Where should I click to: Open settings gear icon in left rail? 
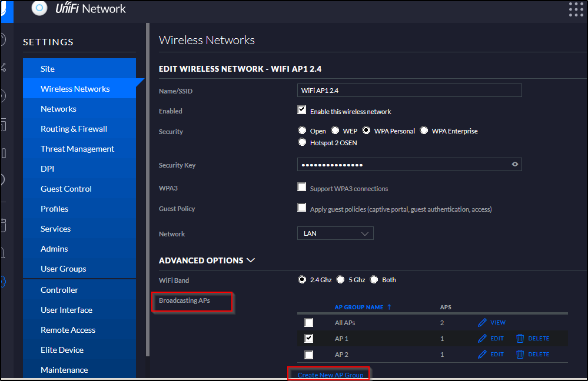(x=3, y=282)
